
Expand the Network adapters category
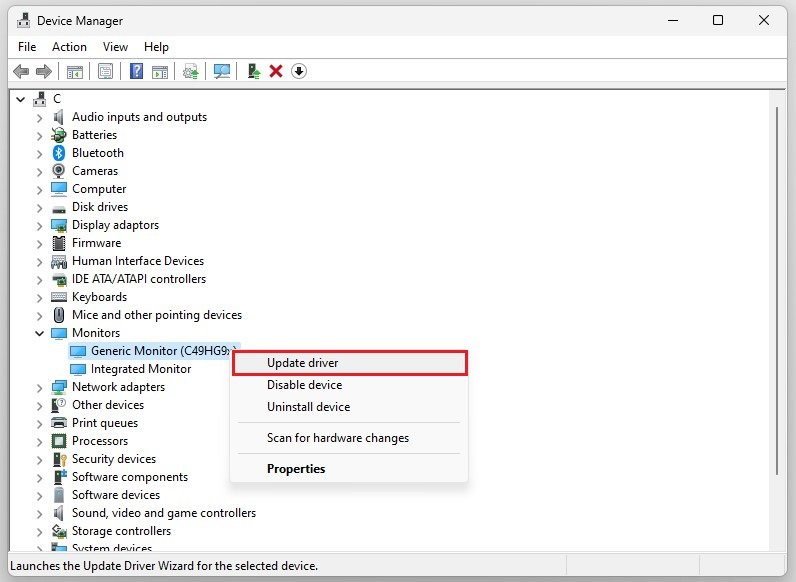tap(40, 387)
